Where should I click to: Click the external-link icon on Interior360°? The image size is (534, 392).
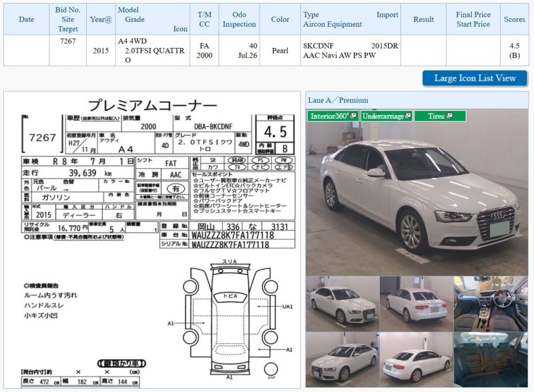click(353, 116)
